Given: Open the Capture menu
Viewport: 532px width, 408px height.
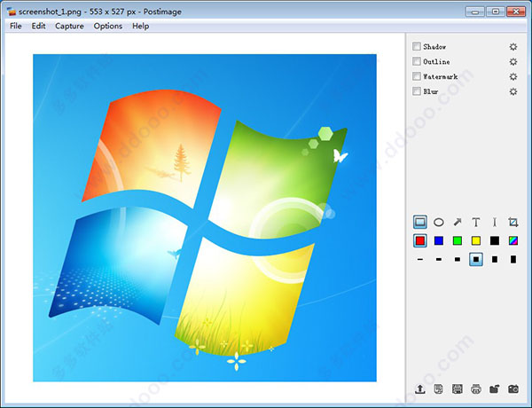Looking at the screenshot, I should 69,26.
